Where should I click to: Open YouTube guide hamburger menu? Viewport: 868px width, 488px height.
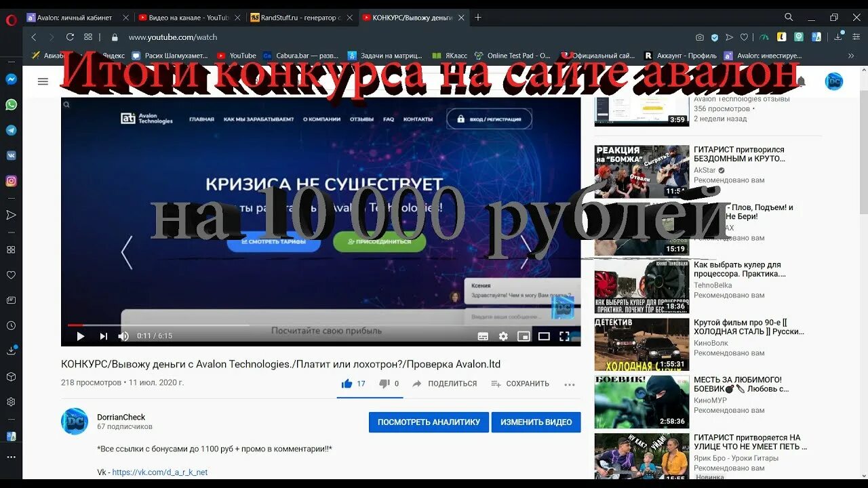[43, 81]
